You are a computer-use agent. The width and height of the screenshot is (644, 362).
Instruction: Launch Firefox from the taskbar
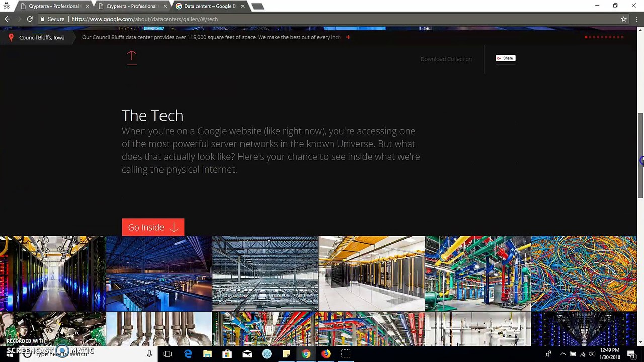(x=326, y=354)
